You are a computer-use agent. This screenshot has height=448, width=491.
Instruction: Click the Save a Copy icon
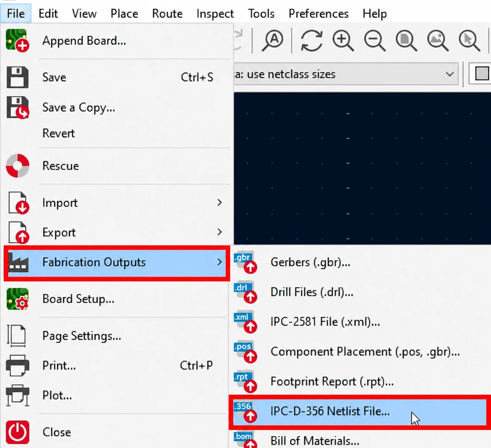(x=17, y=107)
